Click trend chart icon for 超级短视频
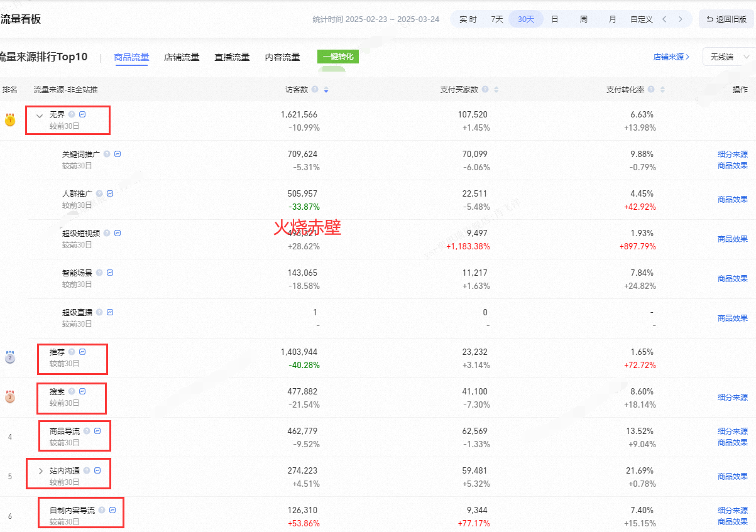The height and width of the screenshot is (532, 756). click(118, 233)
